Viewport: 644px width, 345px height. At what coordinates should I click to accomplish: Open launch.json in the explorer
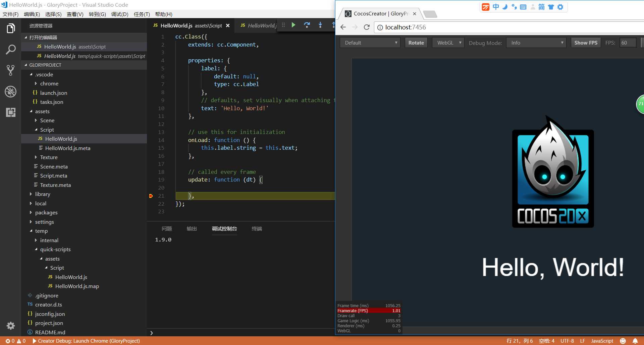[x=53, y=93]
